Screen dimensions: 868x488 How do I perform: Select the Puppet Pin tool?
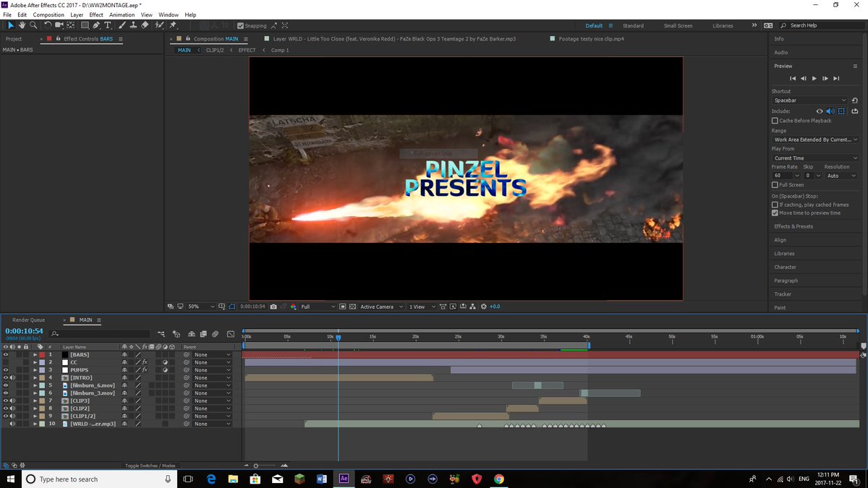(174, 25)
